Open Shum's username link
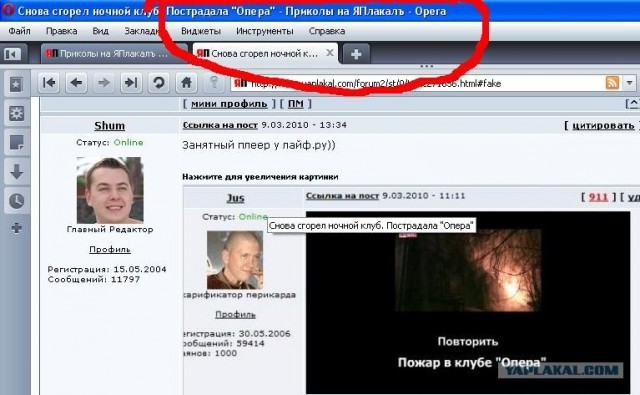 [109, 126]
